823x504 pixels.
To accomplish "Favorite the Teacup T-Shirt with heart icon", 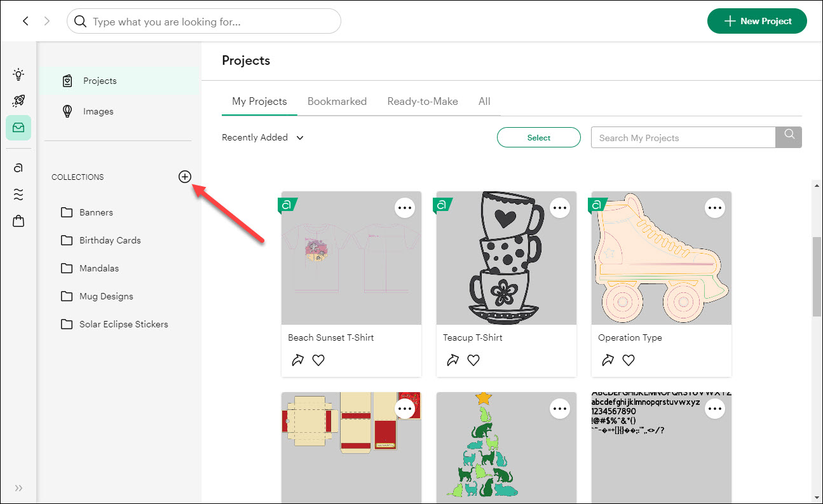I will pyautogui.click(x=473, y=360).
